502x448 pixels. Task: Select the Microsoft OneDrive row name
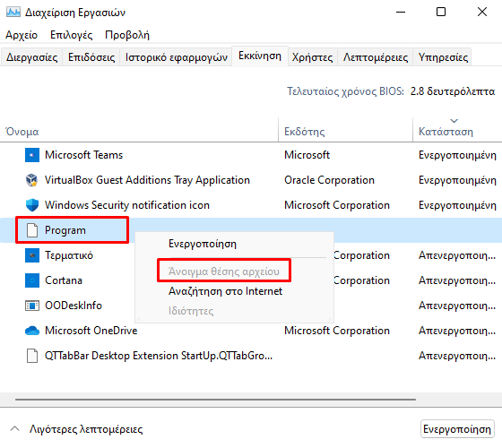click(91, 331)
